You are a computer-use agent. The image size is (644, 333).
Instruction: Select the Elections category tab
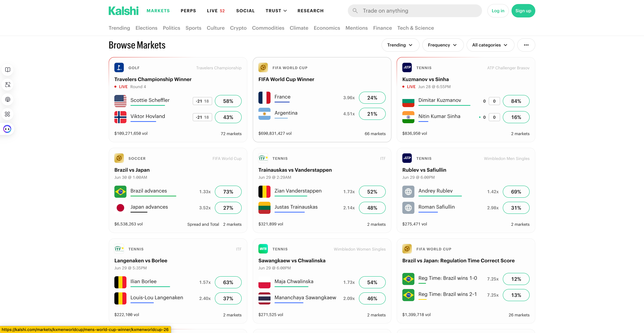coord(146,28)
